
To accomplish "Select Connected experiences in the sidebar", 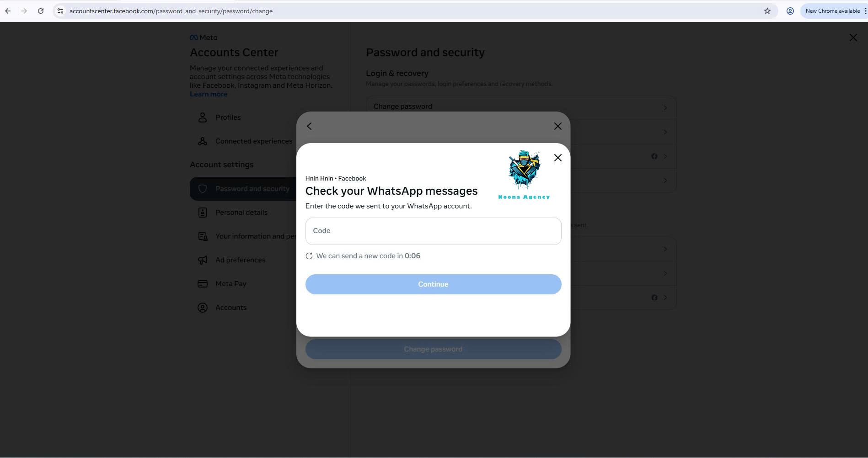I will 243,141.
